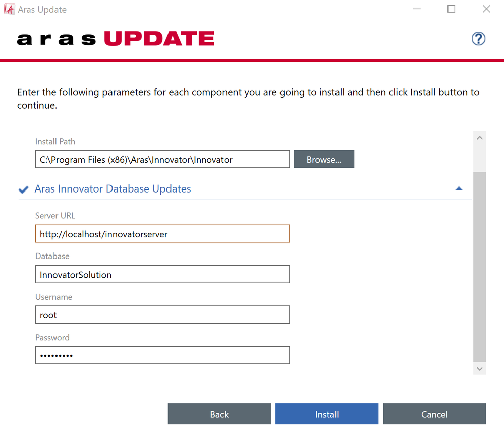Go Back to the previous step
The image size is (504, 446).
coord(219,414)
